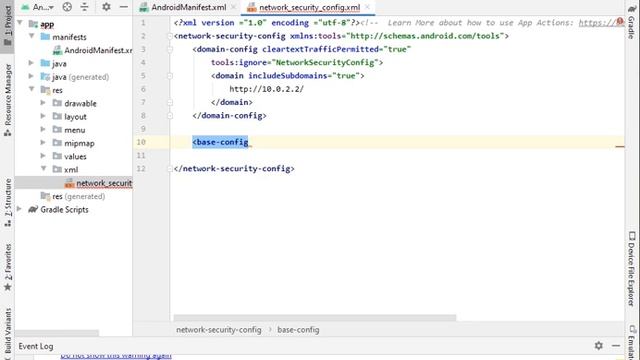Expand the java folder
Screen dimensions: 640x360
coord(31,63)
